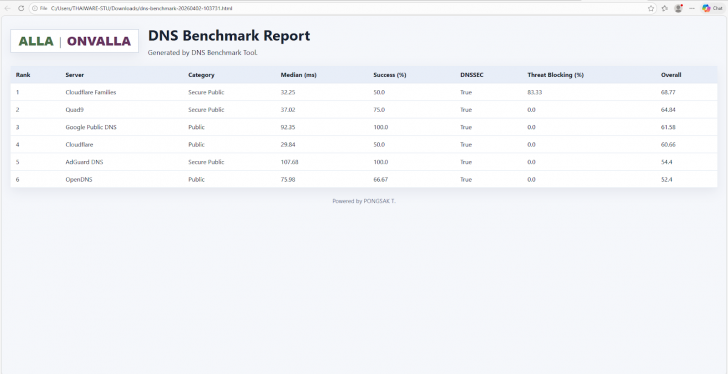This screenshot has width=728, height=374.
Task: Click threat blocking value 83.33
Action: tap(535, 92)
